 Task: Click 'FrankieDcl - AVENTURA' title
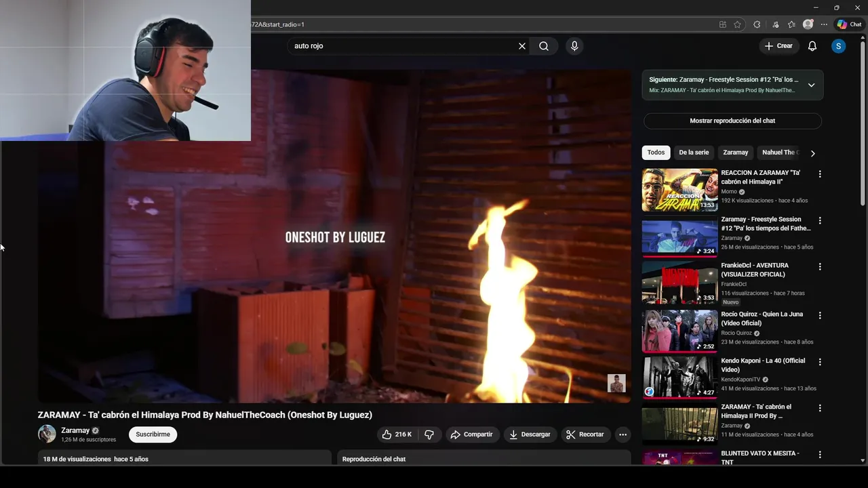click(x=755, y=270)
